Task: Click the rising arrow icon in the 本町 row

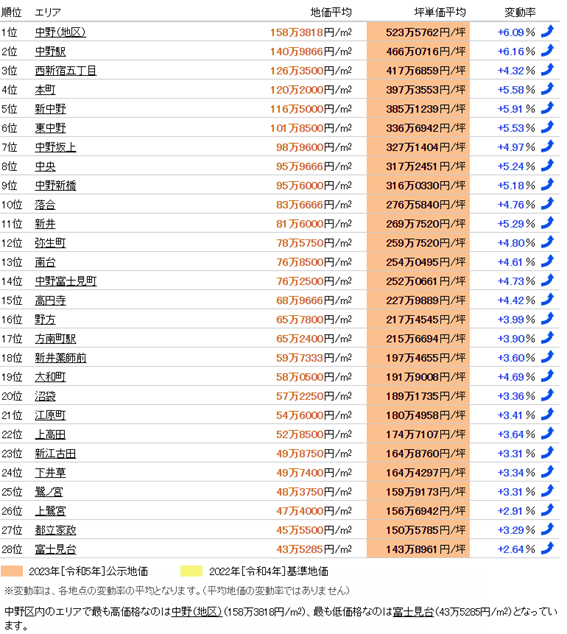Action: [x=547, y=89]
